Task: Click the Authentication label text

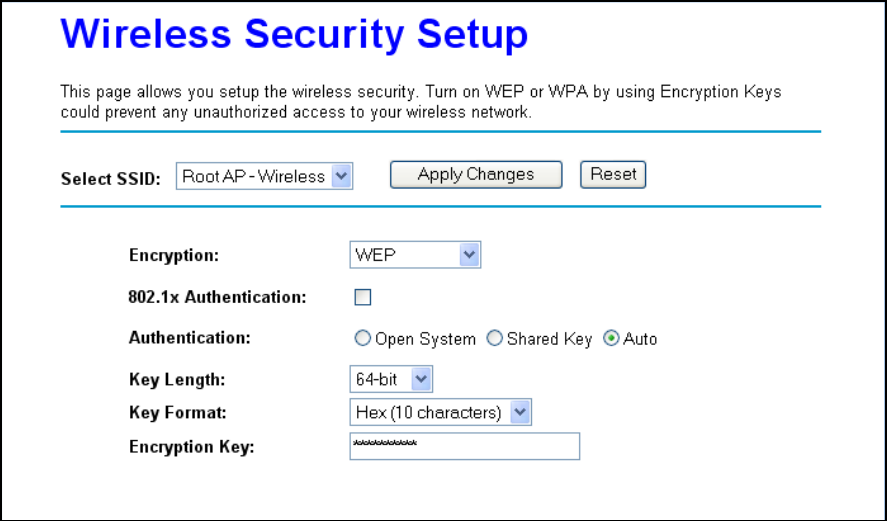Action: pos(190,338)
